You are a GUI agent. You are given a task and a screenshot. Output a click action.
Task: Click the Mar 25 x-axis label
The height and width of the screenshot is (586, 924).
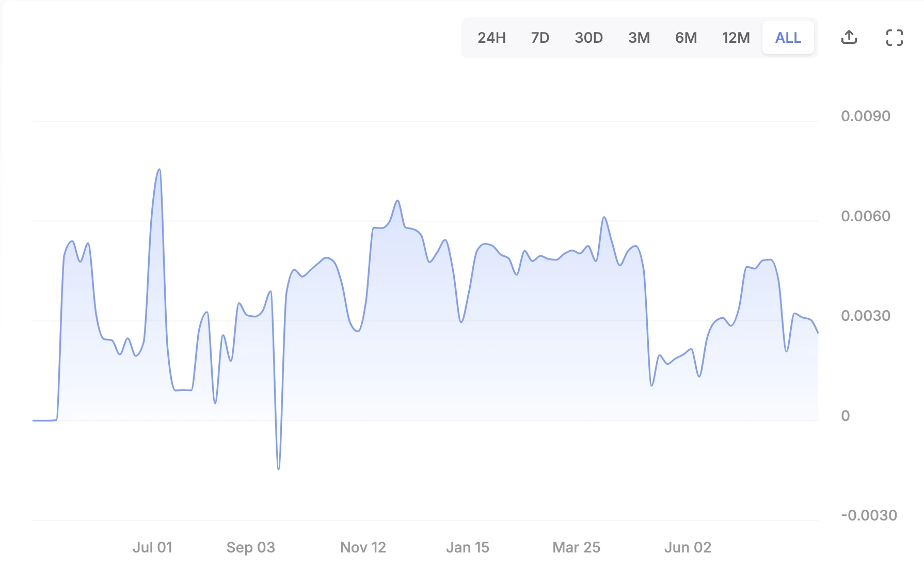(x=576, y=547)
